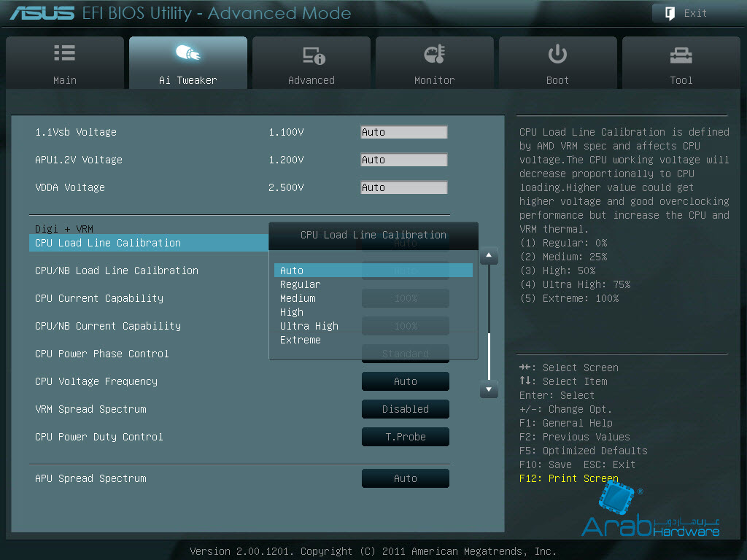Select the CPU/NB Load Line Calibration row
747x560 pixels.
point(117,271)
